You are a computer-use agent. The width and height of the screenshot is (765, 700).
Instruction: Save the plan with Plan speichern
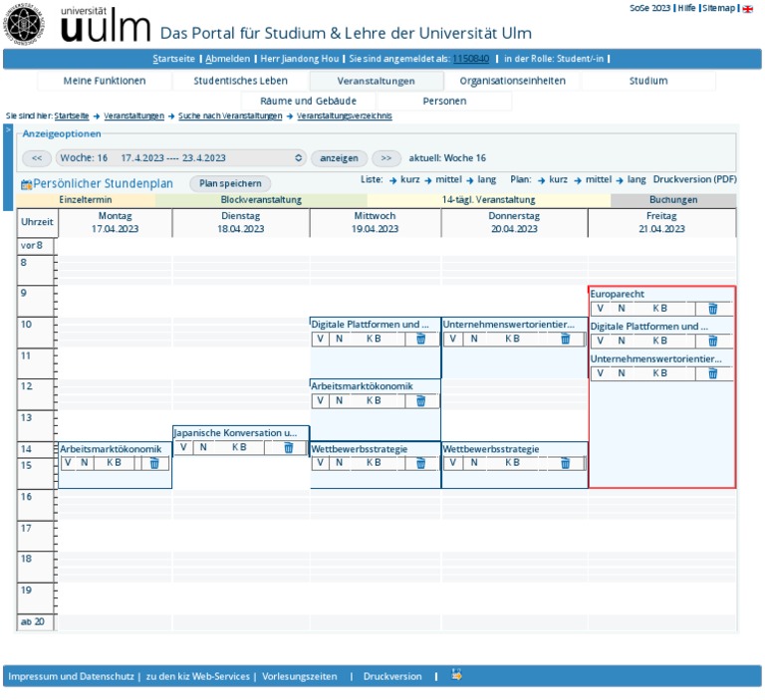pyautogui.click(x=230, y=183)
